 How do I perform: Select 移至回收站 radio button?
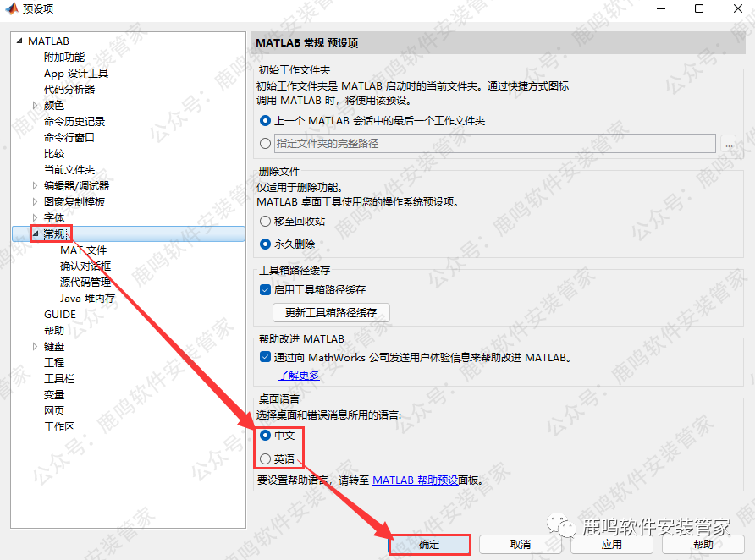coord(265,222)
